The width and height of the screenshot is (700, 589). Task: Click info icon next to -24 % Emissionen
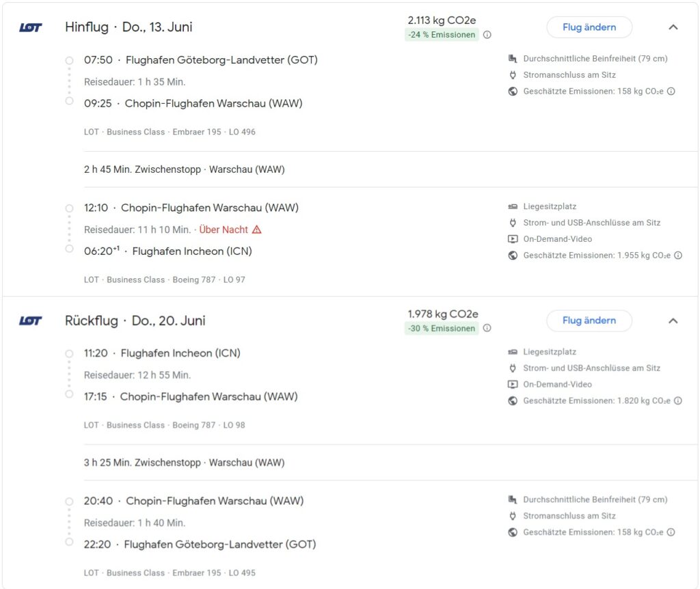coord(487,35)
